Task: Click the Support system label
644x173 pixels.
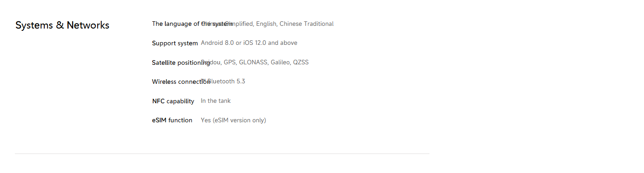Action: (175, 43)
